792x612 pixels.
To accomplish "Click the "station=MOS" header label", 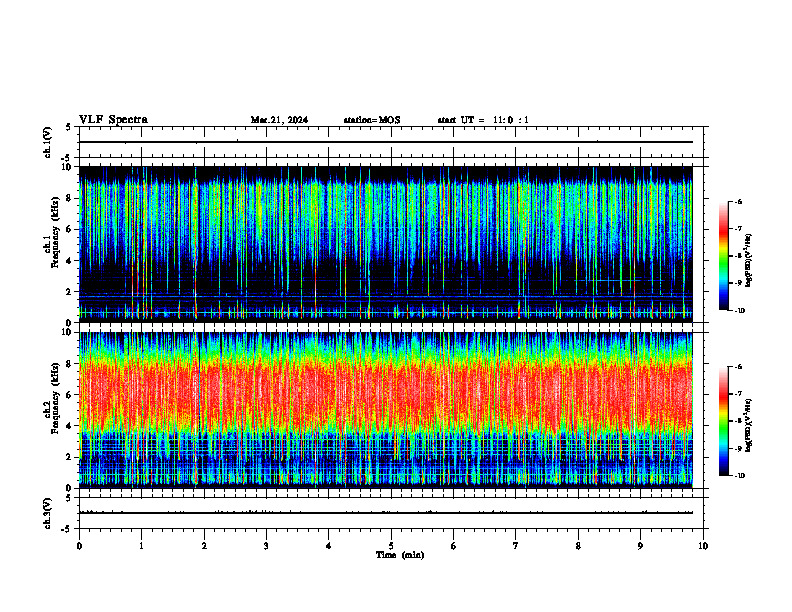I will [372, 120].
